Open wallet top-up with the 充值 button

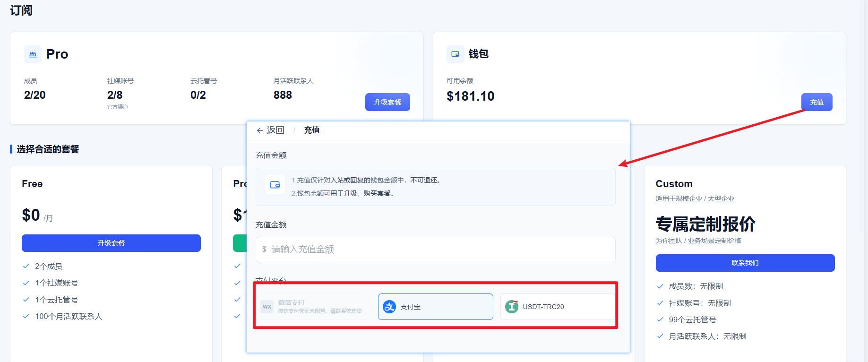point(817,102)
